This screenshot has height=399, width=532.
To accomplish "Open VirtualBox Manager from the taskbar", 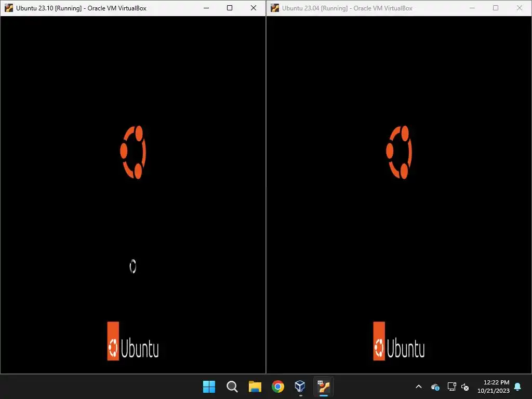I will [x=300, y=387].
